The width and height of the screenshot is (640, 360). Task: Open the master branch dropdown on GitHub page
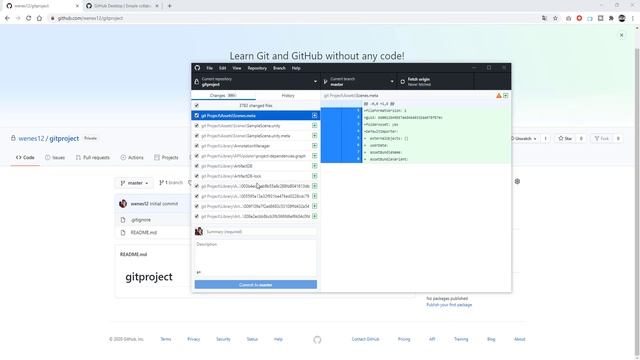pos(135,183)
